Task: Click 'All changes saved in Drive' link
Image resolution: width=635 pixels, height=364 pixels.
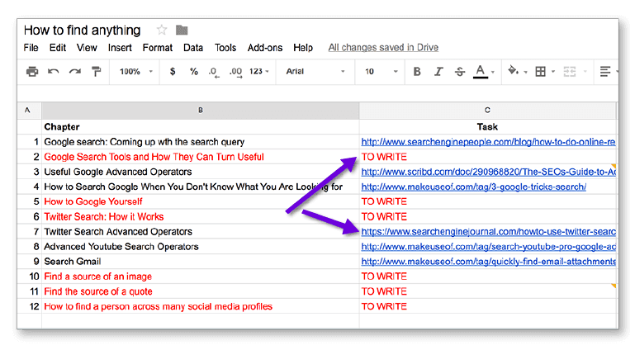Action: point(383,48)
